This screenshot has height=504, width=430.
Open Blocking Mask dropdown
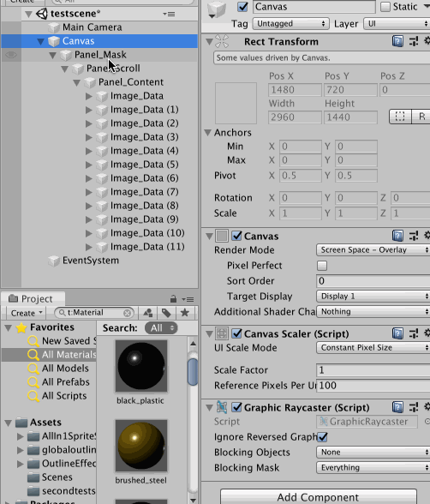(373, 468)
